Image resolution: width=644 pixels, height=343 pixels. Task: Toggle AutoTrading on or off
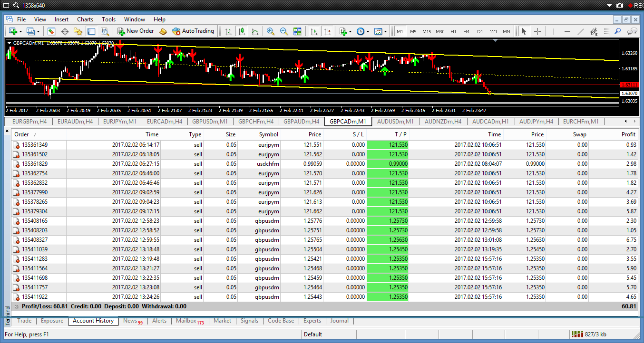click(193, 31)
